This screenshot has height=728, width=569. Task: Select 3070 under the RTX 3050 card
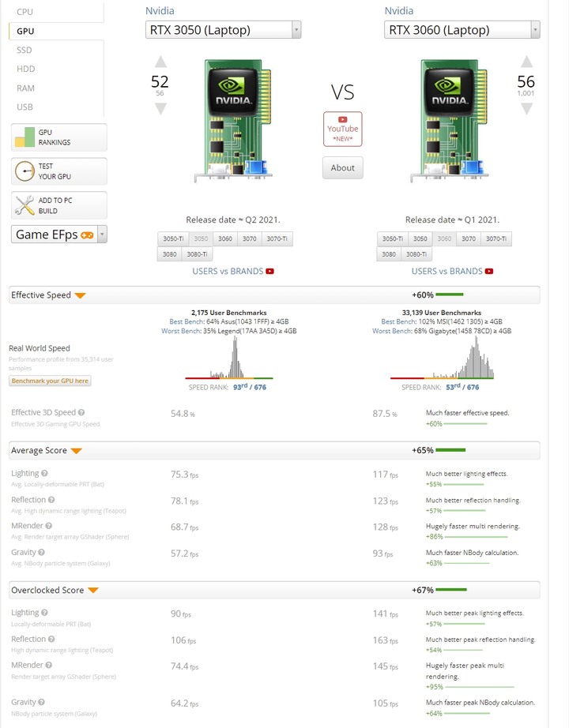coord(249,238)
